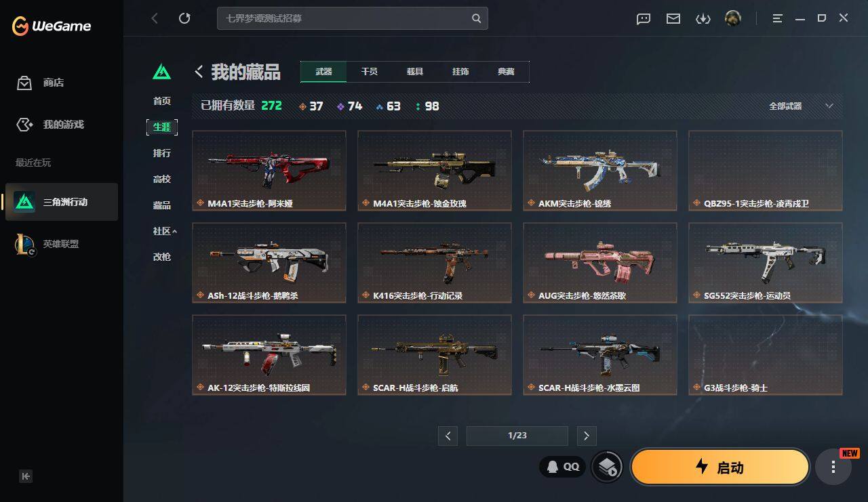Go to next collection page arrow
The image size is (868, 502).
click(586, 436)
